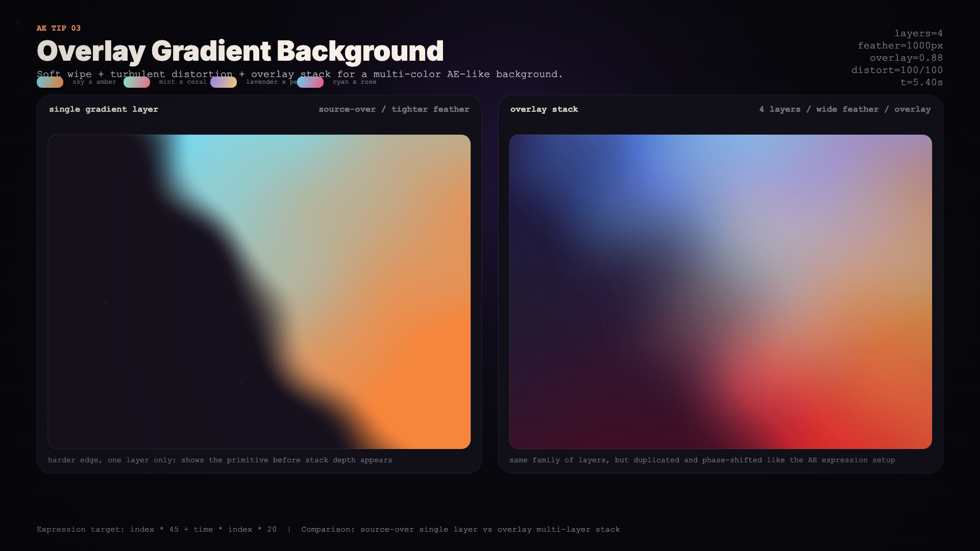Viewport: 980px width, 551px height.
Task: Click the 'cyan x rose' swatch label
Action: click(x=355, y=82)
